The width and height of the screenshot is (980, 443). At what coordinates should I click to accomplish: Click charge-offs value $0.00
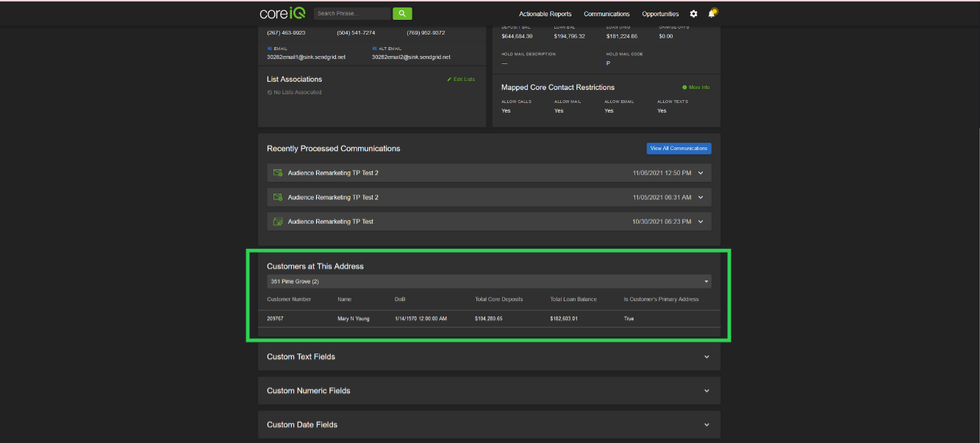(666, 36)
